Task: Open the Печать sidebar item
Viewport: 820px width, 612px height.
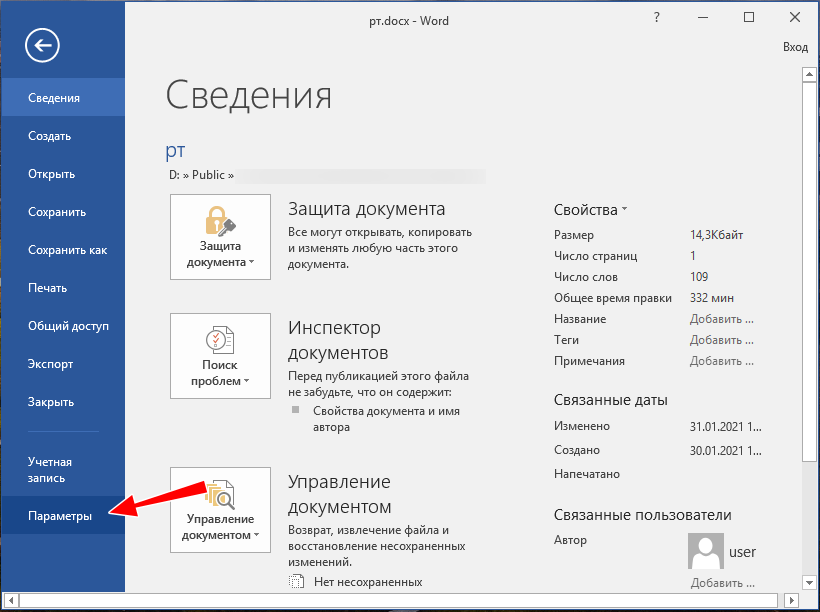Action: point(47,288)
